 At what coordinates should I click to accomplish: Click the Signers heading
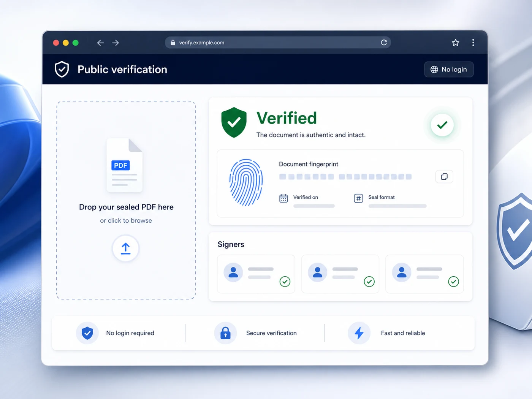tap(231, 244)
